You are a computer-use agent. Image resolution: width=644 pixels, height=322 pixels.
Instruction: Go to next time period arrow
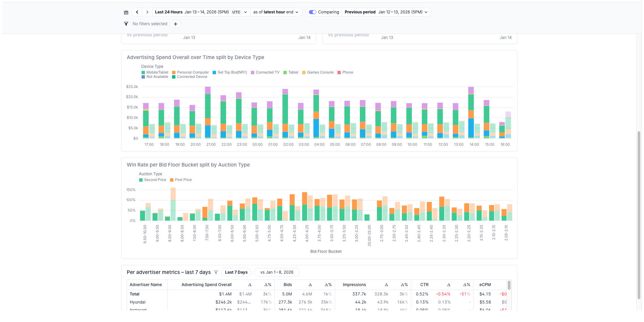[147, 12]
